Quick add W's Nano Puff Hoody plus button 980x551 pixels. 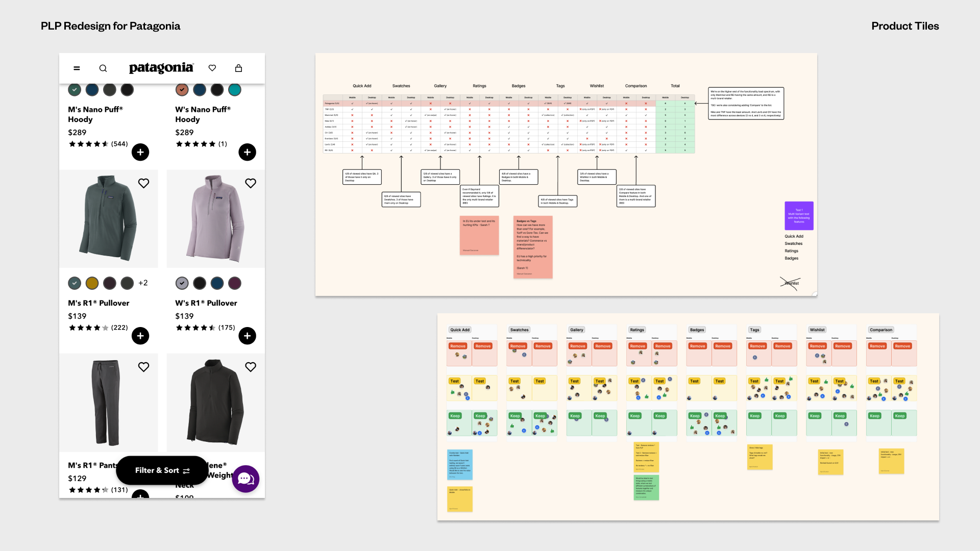247,152
